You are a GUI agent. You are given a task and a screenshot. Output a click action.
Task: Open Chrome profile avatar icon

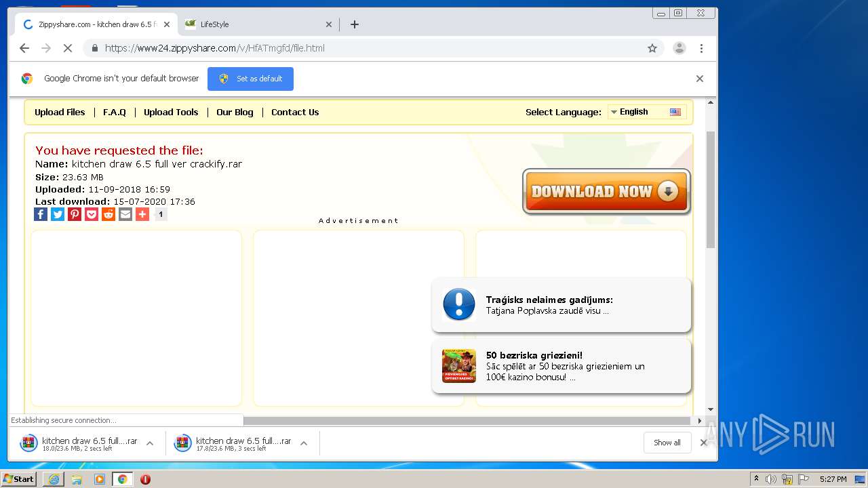pos(679,48)
